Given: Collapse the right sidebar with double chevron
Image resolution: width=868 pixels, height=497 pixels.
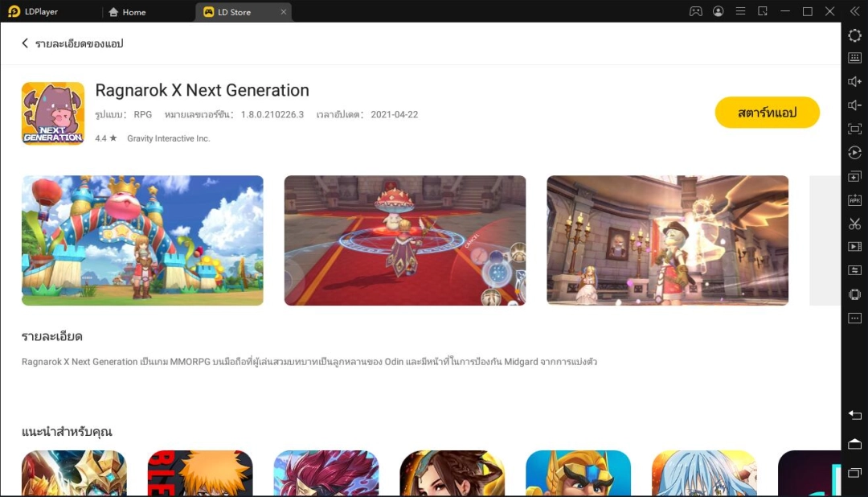Looking at the screenshot, I should [x=854, y=11].
